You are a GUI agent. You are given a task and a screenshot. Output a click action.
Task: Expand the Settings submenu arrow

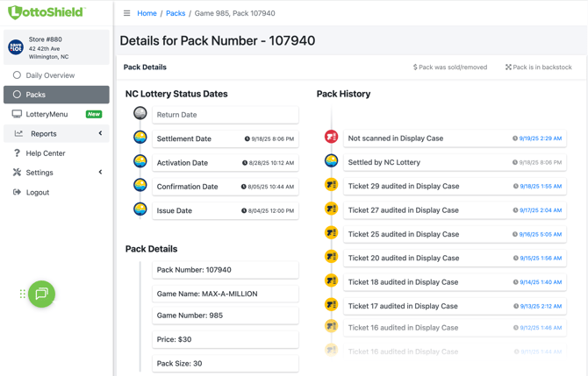tap(100, 173)
